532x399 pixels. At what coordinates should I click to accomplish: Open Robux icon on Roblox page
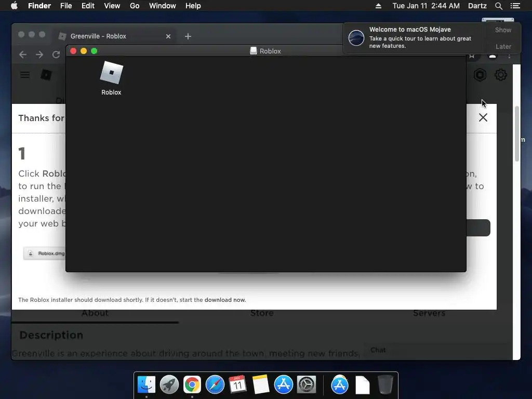pos(480,75)
